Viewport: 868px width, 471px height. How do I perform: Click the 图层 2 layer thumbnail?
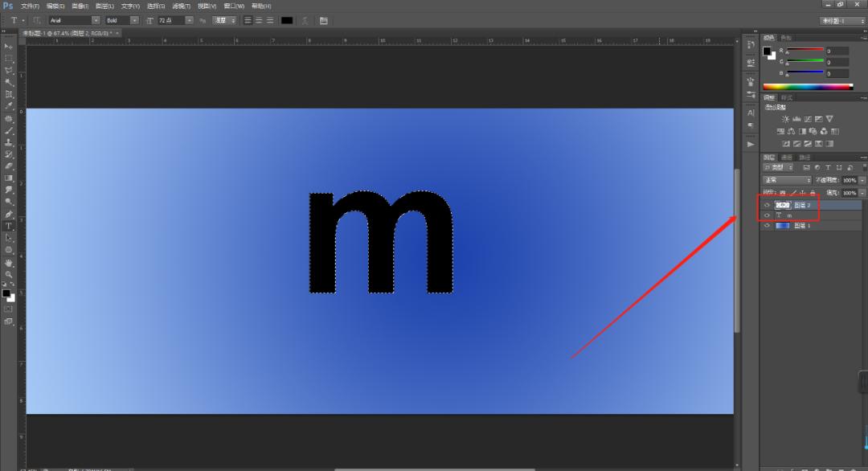point(782,204)
